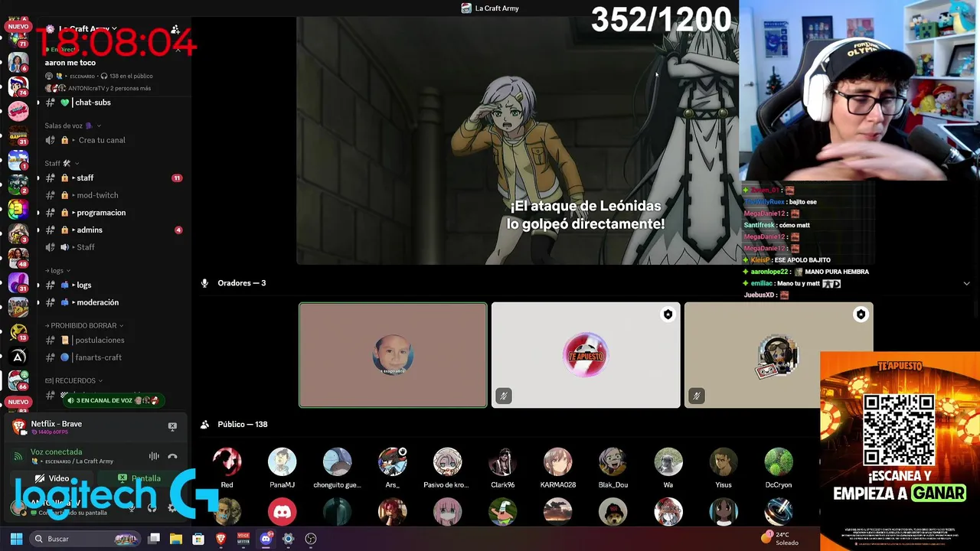Open Brave browser from the taskbar

click(221, 539)
